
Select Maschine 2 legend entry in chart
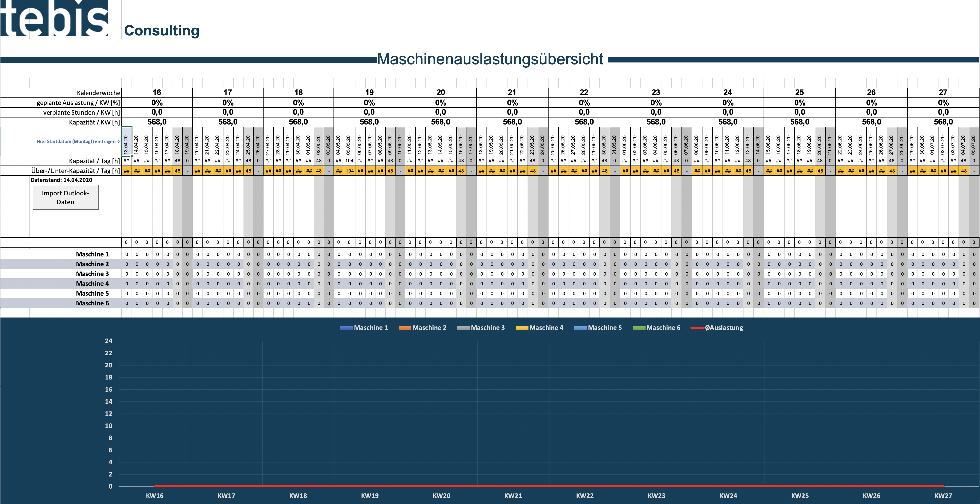point(422,328)
